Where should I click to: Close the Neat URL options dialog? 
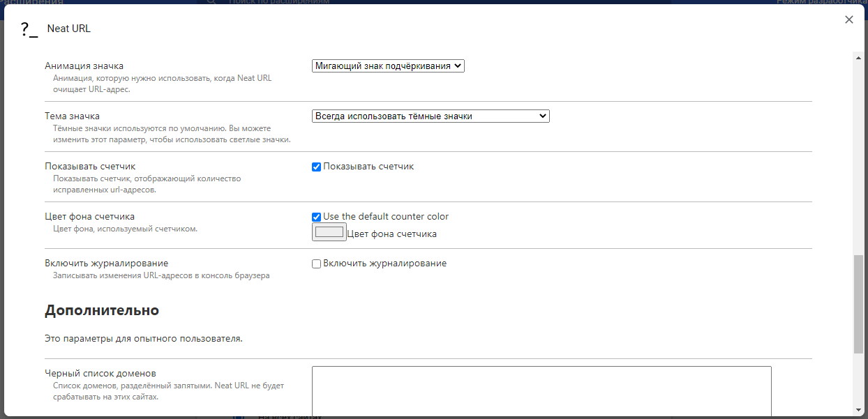click(849, 20)
